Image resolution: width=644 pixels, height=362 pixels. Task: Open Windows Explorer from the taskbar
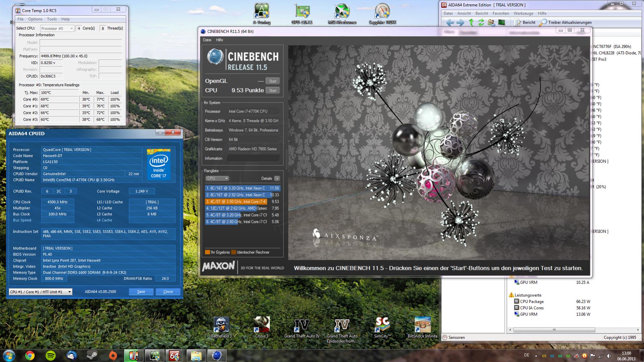196,355
